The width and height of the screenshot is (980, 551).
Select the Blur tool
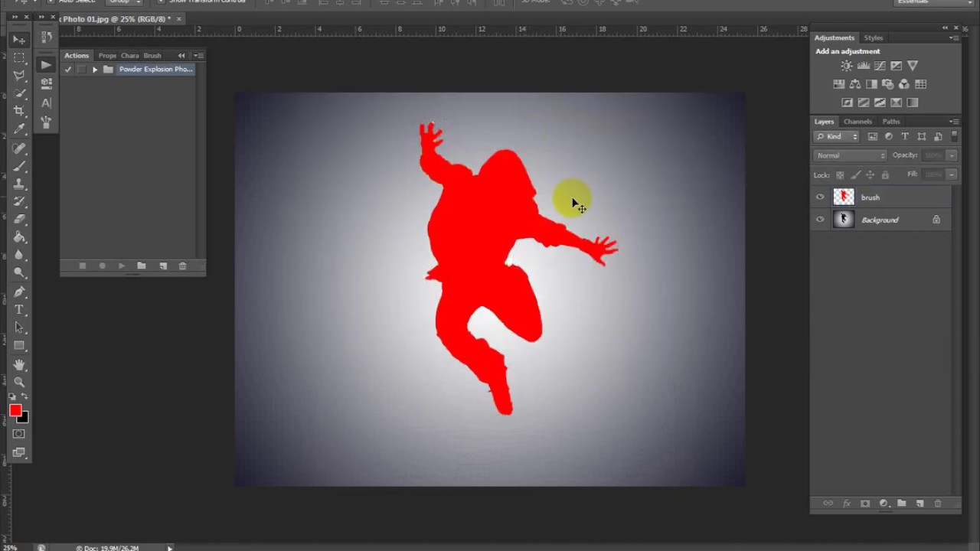point(19,254)
